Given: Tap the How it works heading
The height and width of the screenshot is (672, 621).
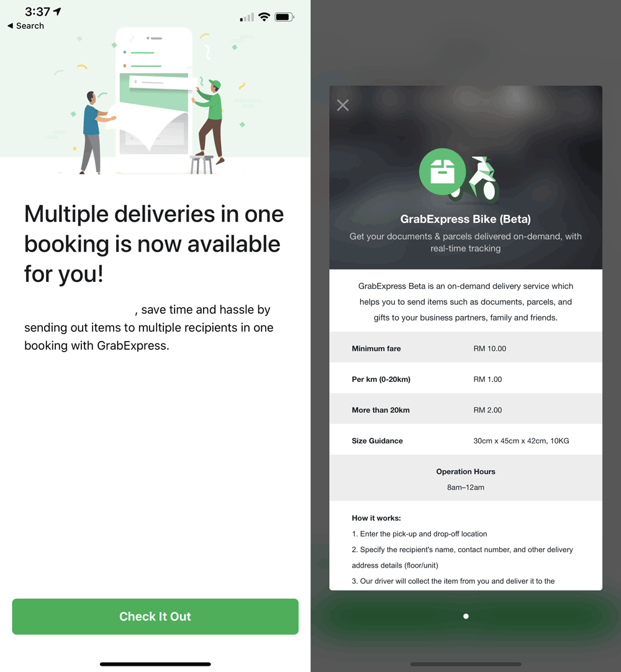Looking at the screenshot, I should pyautogui.click(x=376, y=518).
